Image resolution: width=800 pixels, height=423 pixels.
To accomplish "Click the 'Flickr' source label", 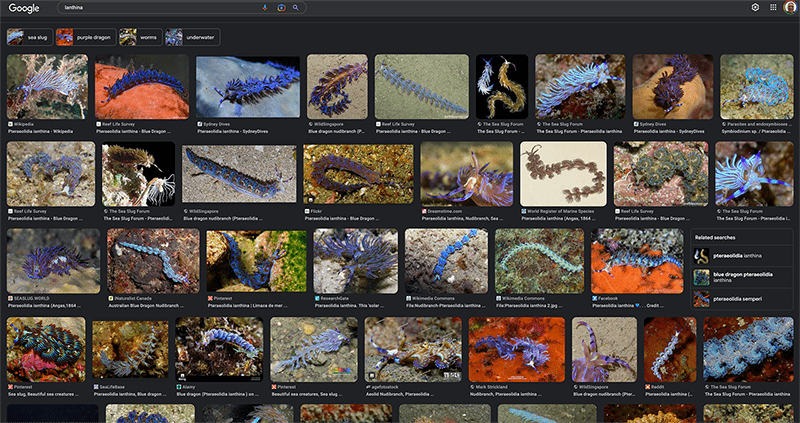I will pyautogui.click(x=314, y=211).
